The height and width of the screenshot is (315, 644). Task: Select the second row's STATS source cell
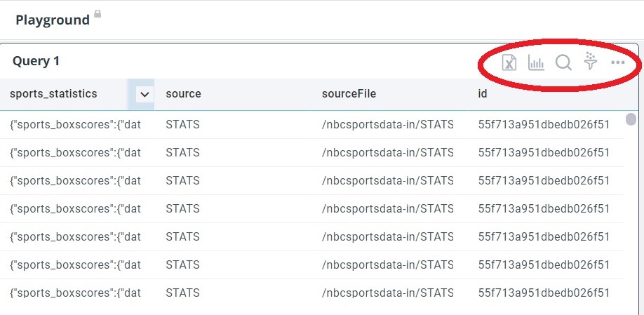tap(182, 152)
